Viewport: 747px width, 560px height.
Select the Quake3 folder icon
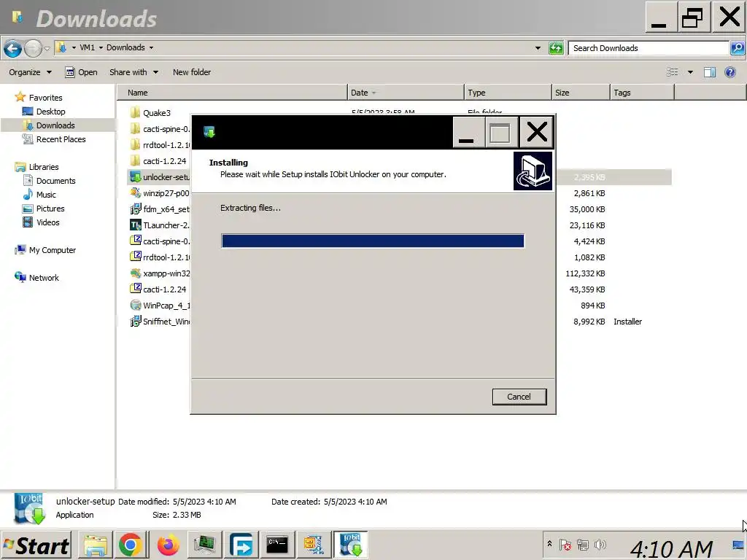135,112
